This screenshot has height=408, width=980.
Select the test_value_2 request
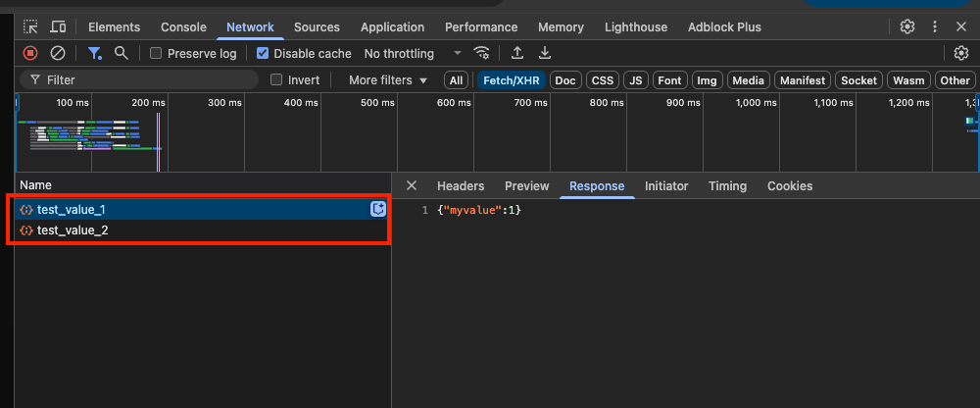[73, 229]
